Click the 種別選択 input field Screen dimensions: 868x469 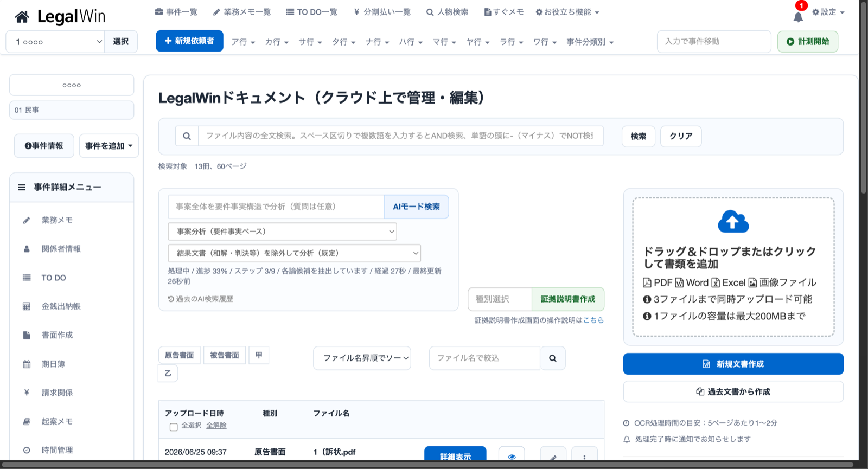(x=500, y=299)
